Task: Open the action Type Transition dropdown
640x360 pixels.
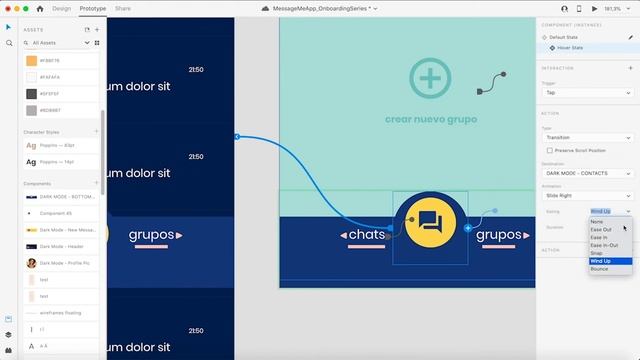Action: [588, 138]
